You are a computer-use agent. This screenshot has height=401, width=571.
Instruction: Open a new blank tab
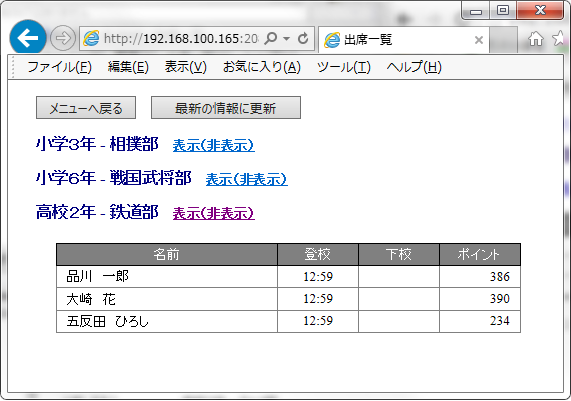pyautogui.click(x=503, y=39)
